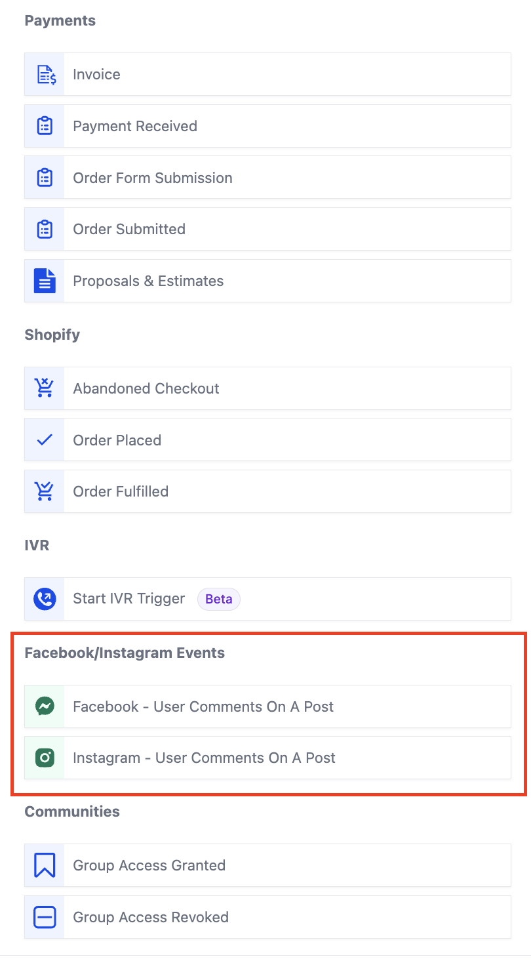531x980 pixels.
Task: Choose Instagram - User Comments On A Post
Action: [267, 758]
